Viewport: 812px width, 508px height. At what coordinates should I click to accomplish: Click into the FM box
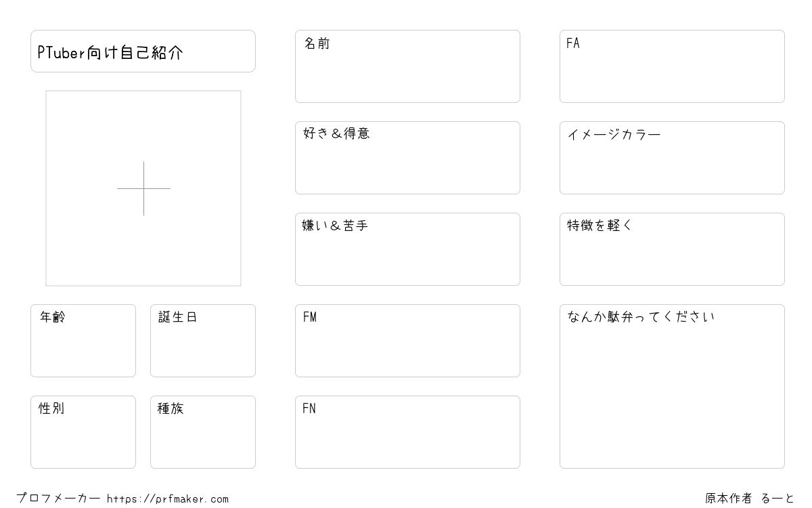(x=407, y=341)
